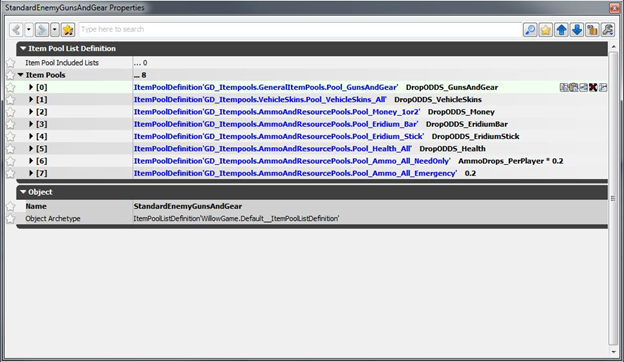Toggle favorite star for Object Archetype property
624x362 pixels.
coord(10,219)
